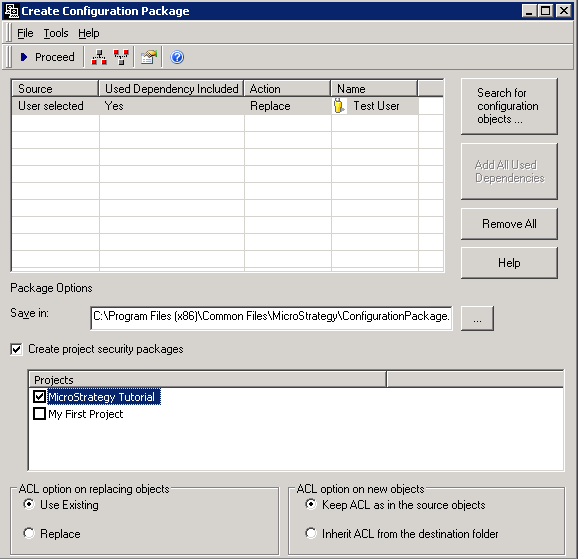Click the add used dependencies hierarchy icon
578x559 pixels.
(x=99, y=57)
